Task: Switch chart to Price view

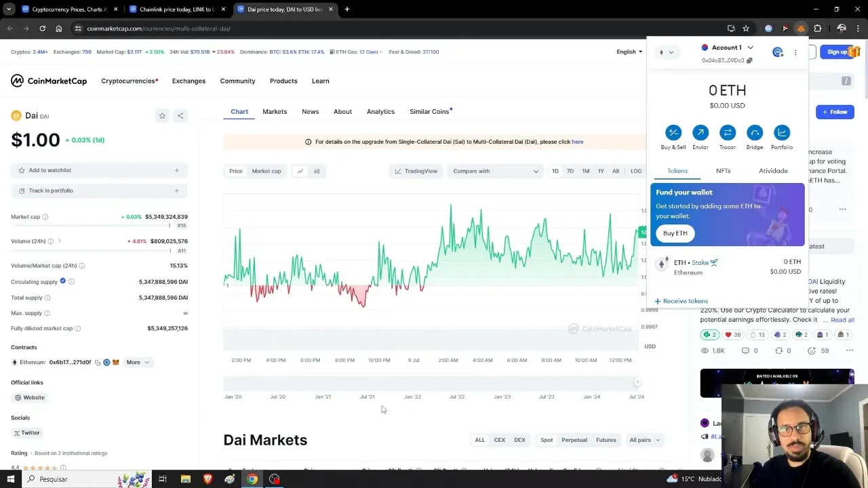Action: click(236, 171)
